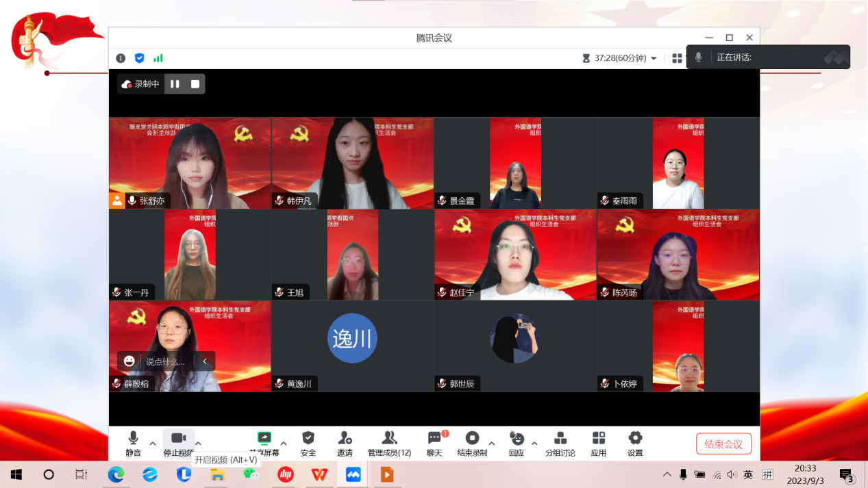Stop recording via the square button
The width and height of the screenshot is (868, 488).
click(x=195, y=84)
